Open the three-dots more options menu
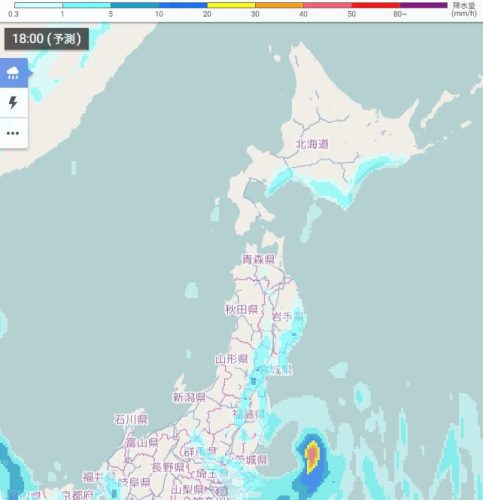 [13, 133]
